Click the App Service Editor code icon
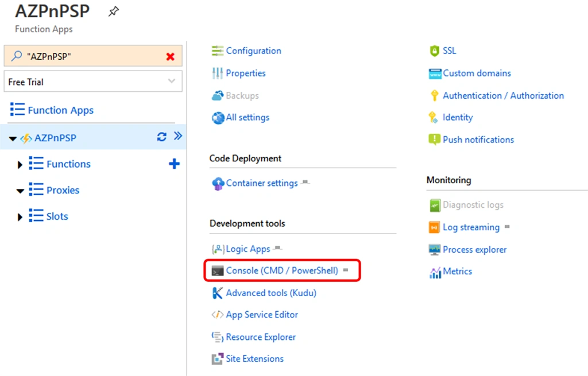Image resolution: width=588 pixels, height=376 pixels. click(x=218, y=315)
